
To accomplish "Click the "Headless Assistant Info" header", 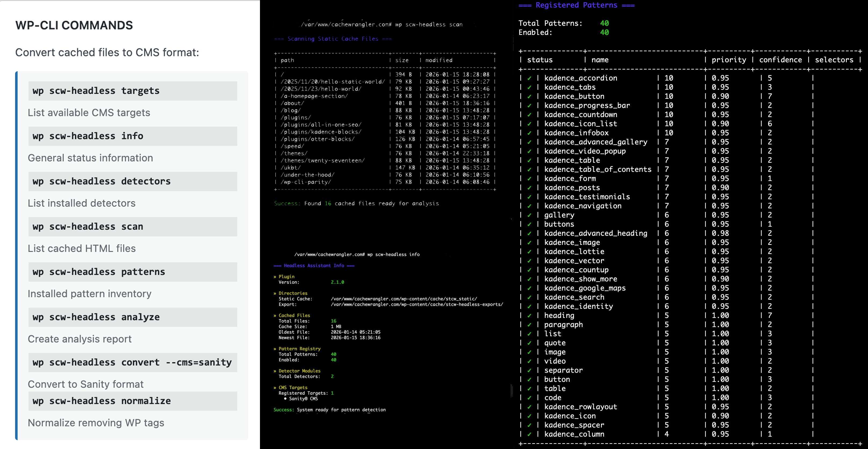I will 314,265.
